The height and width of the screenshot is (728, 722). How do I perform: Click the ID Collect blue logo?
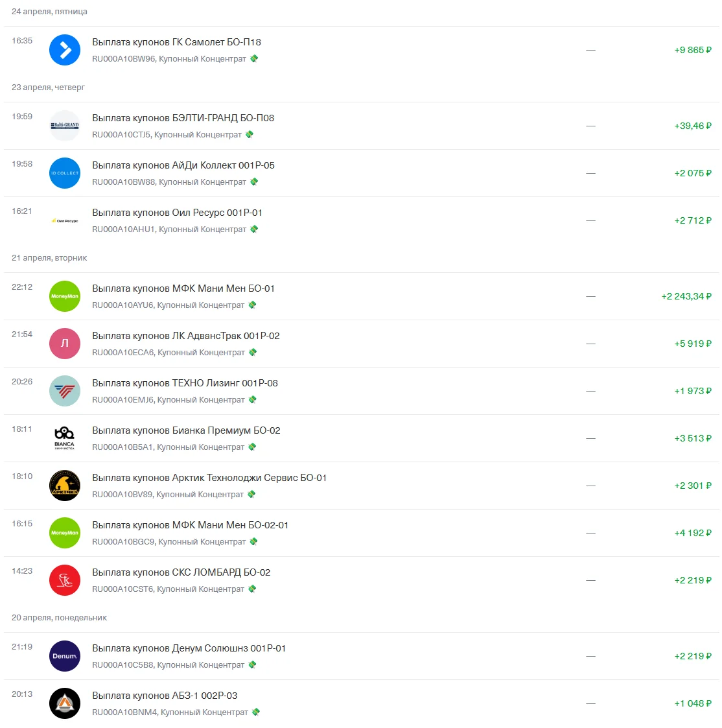click(x=65, y=172)
